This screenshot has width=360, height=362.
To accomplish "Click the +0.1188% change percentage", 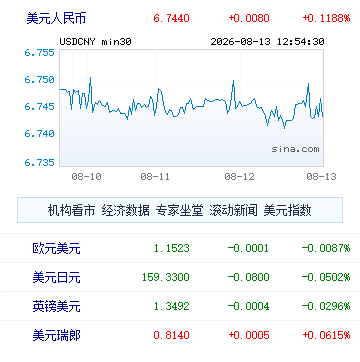I will 326,18.
